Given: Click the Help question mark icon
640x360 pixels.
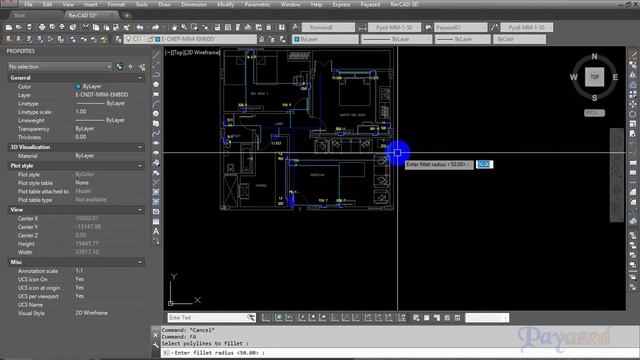Looking at the screenshot, I should tap(282, 27).
